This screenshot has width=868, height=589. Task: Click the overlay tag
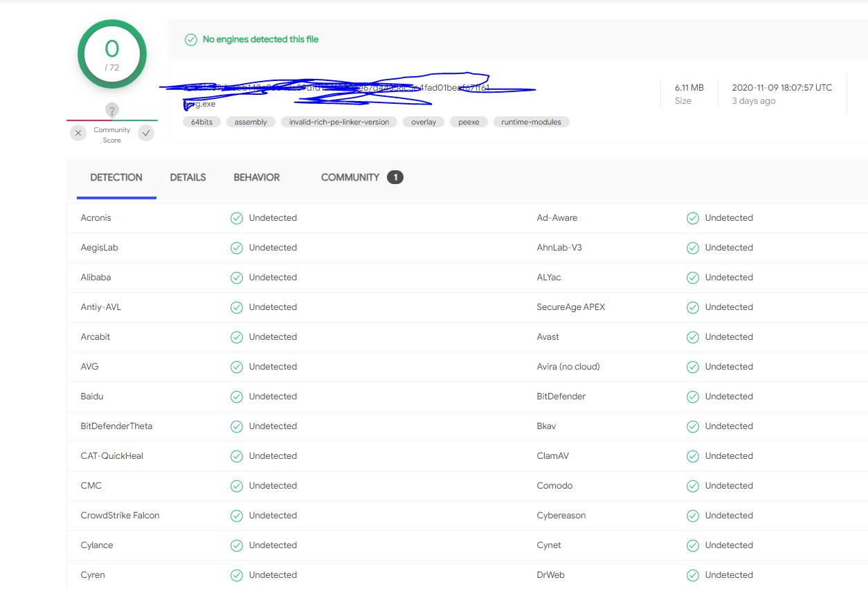(424, 122)
